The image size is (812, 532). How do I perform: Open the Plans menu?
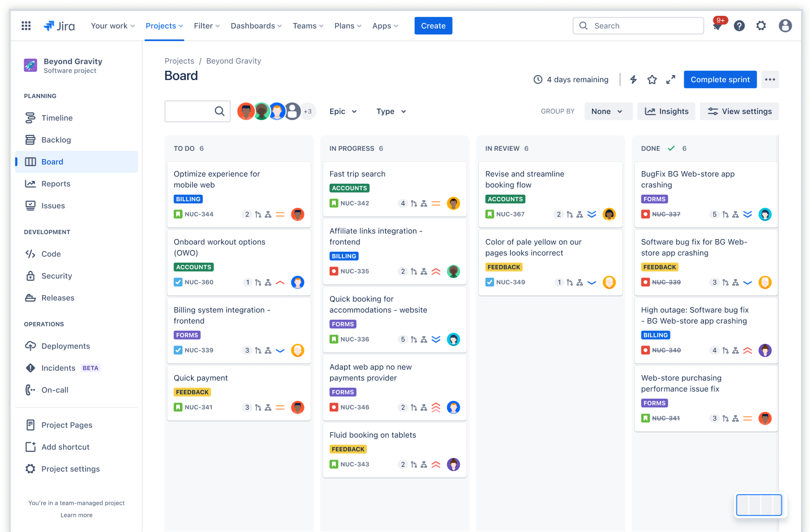coord(347,25)
